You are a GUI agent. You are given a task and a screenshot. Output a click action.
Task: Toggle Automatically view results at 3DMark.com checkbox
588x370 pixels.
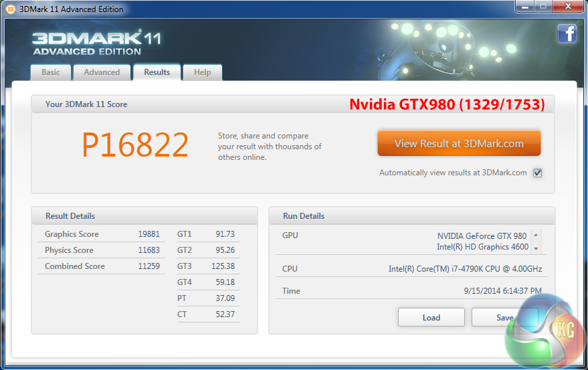(538, 173)
